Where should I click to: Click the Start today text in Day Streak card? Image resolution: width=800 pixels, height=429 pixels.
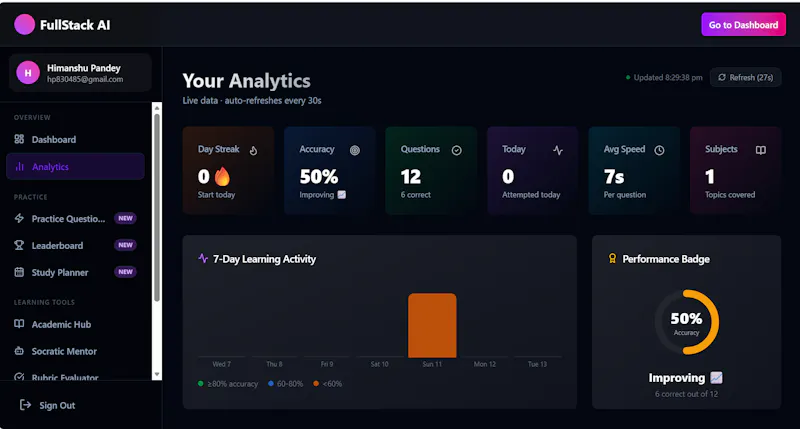click(216, 194)
